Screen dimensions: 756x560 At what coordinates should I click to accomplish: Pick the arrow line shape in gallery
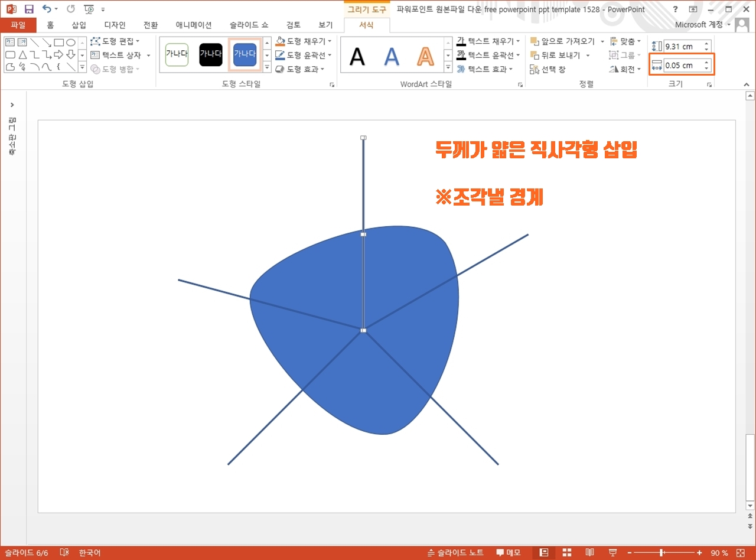(47, 42)
